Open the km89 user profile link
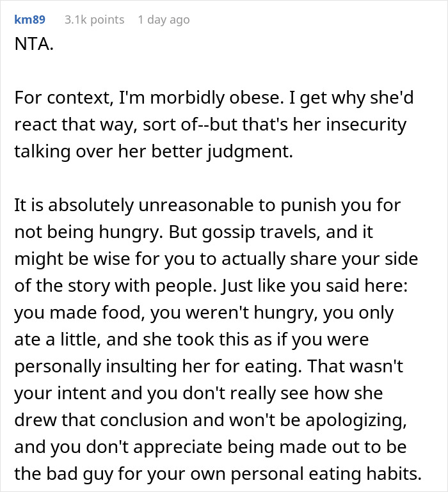The image size is (448, 492). click(29, 20)
